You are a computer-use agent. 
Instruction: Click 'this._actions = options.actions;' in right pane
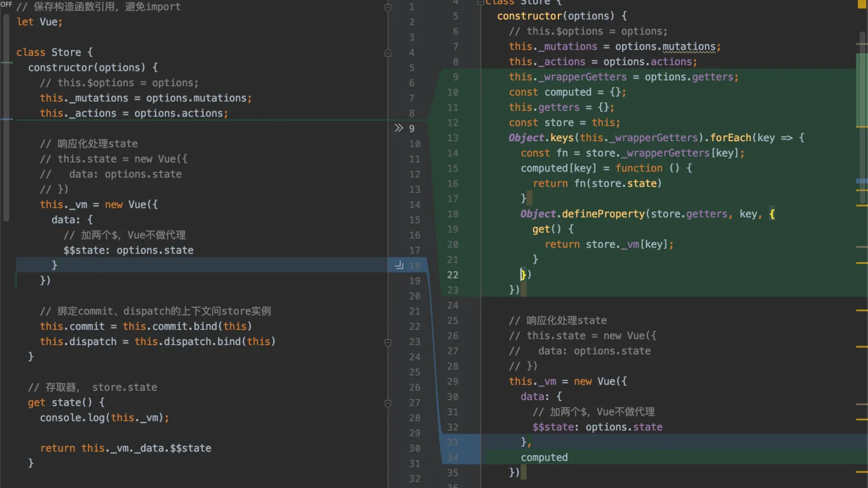click(603, 61)
